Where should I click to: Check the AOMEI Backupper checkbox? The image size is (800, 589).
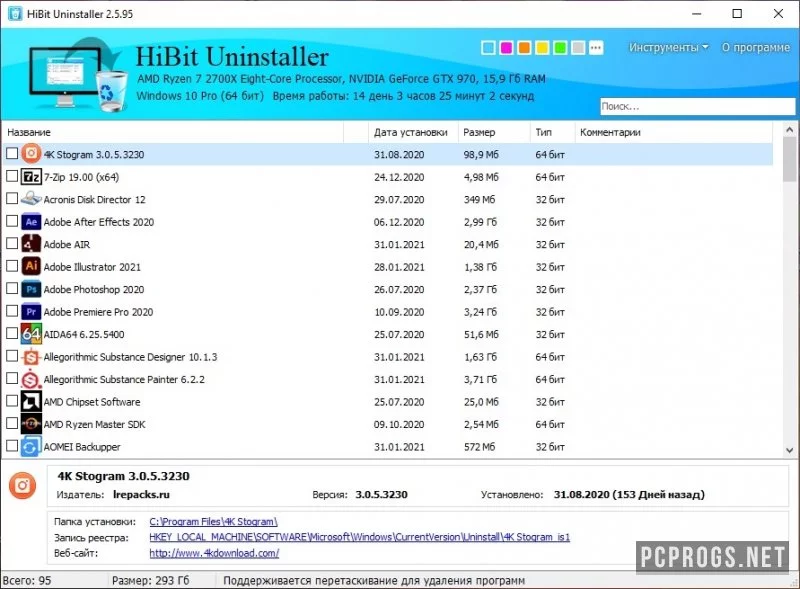[12, 445]
